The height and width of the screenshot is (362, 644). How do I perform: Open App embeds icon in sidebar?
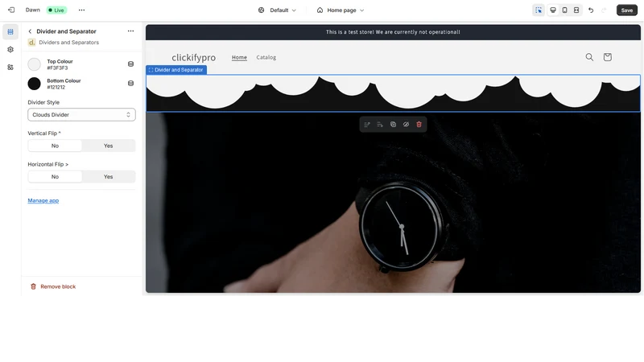click(x=10, y=68)
